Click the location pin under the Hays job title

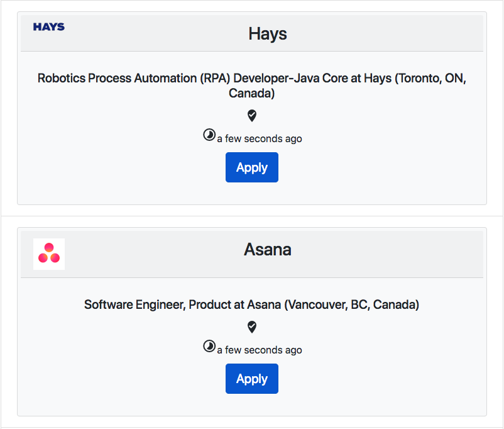click(x=251, y=116)
